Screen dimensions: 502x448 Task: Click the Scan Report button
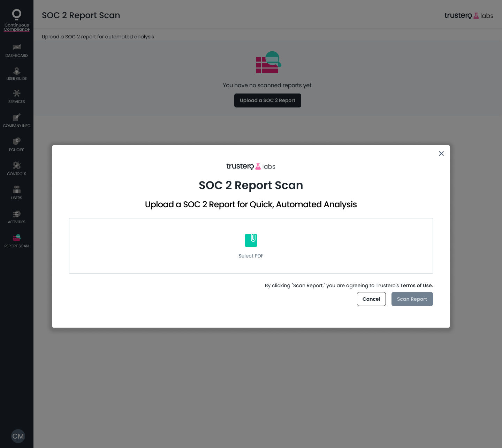point(412,299)
